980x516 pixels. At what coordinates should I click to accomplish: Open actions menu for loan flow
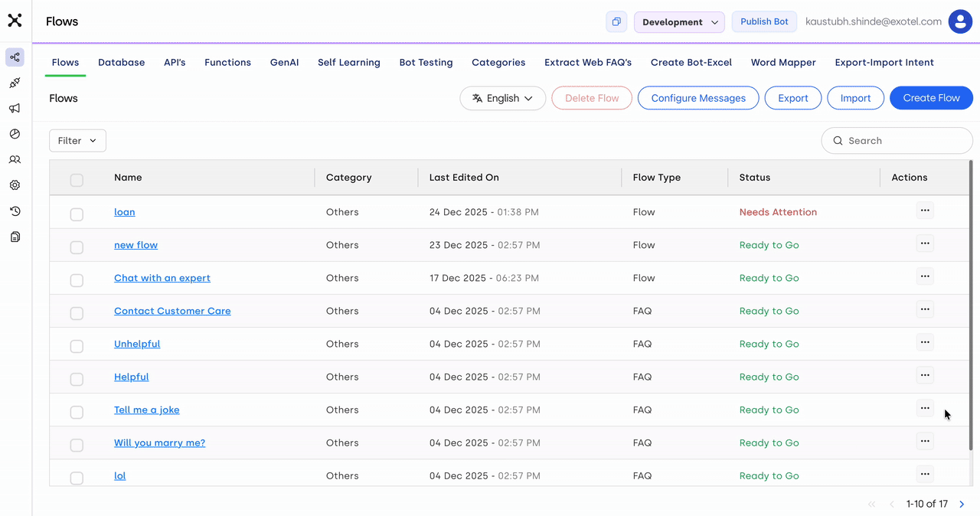(925, 211)
